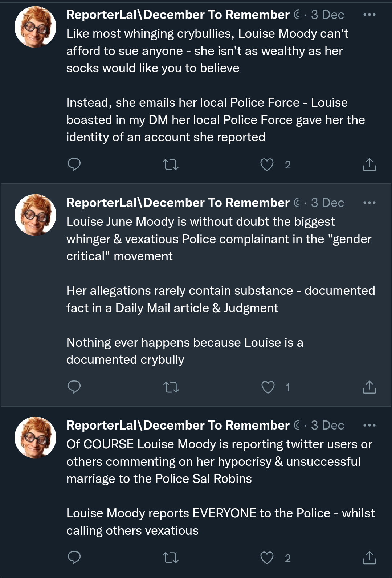Like the tweet mentioning Sal Robins
Screen dimensions: 392x578
(267, 558)
